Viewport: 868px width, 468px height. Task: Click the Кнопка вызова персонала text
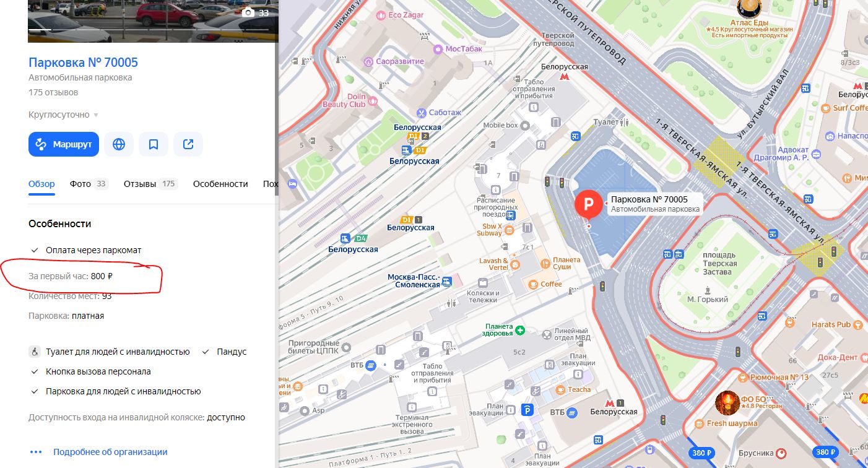[98, 371]
